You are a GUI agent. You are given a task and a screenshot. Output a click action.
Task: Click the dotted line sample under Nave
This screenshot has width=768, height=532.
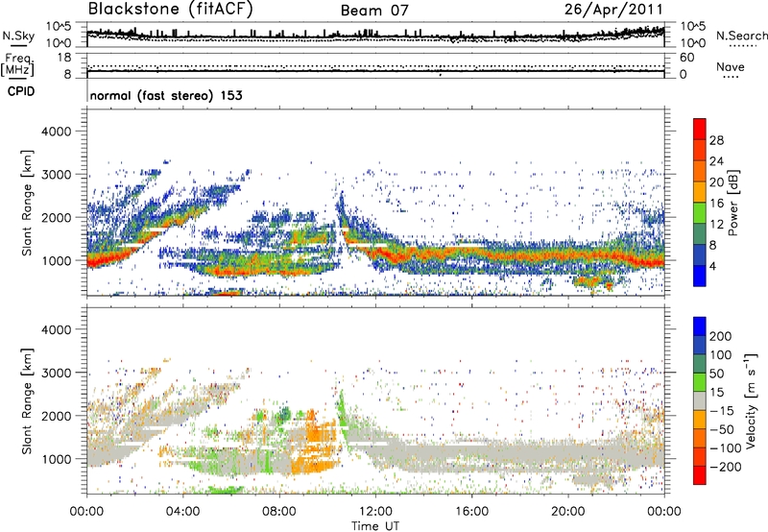[x=732, y=77]
